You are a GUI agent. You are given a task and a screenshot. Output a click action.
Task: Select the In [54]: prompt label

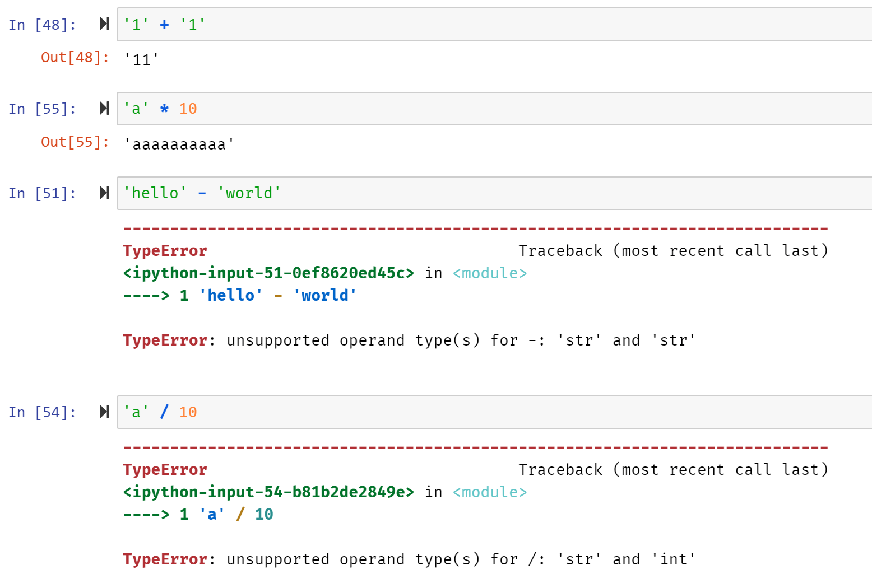click(x=42, y=412)
